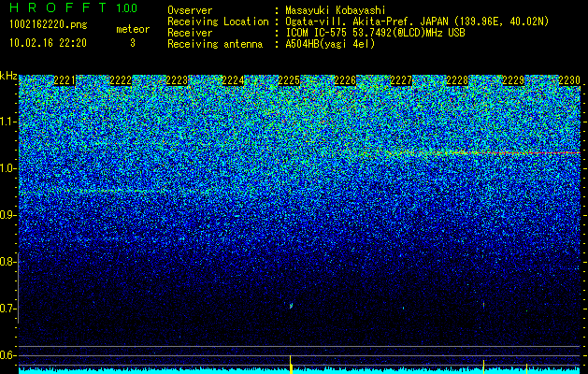588x374 pixels.
Task: Click the meteor echo spot below 2225
Action: pos(291,306)
